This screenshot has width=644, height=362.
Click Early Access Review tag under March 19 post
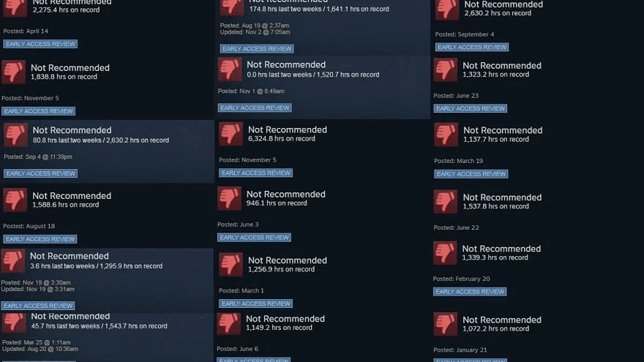coord(471,174)
